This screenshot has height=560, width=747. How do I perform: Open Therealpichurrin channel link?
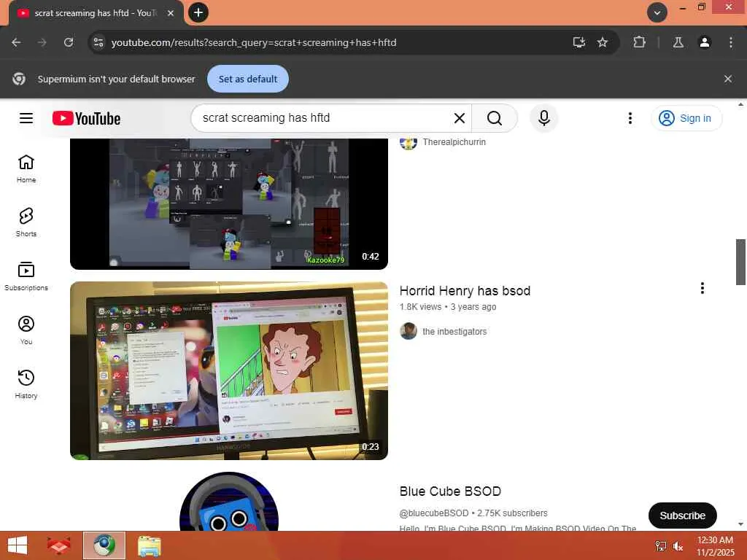tap(454, 142)
